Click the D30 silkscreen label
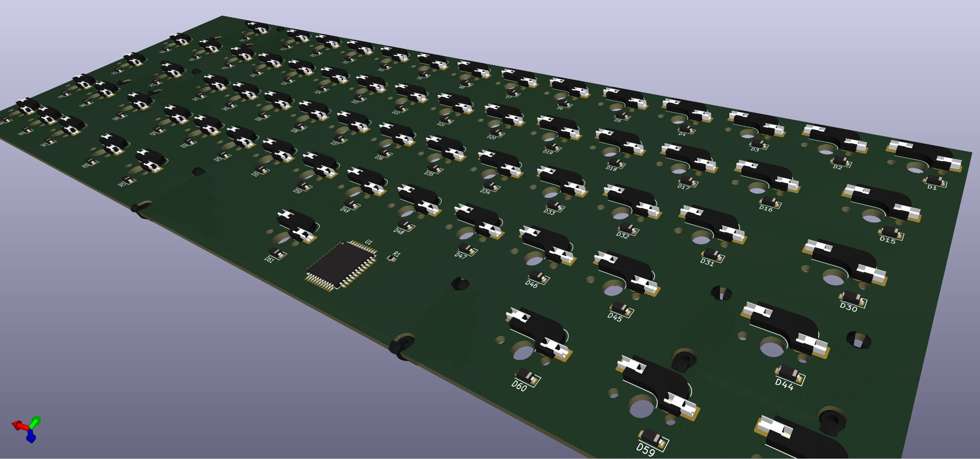Viewport: 980px width, 459px height. point(849,307)
